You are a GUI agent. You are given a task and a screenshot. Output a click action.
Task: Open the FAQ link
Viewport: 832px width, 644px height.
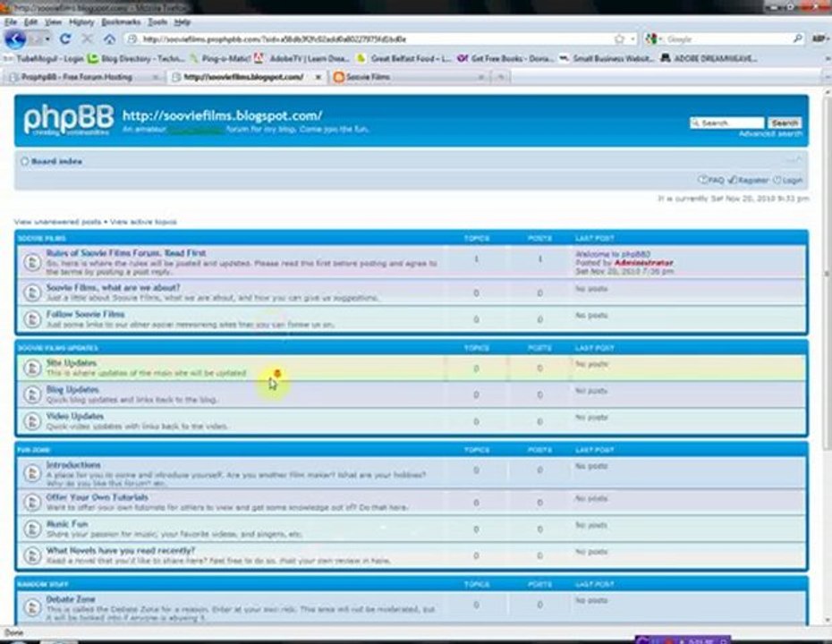click(x=710, y=181)
